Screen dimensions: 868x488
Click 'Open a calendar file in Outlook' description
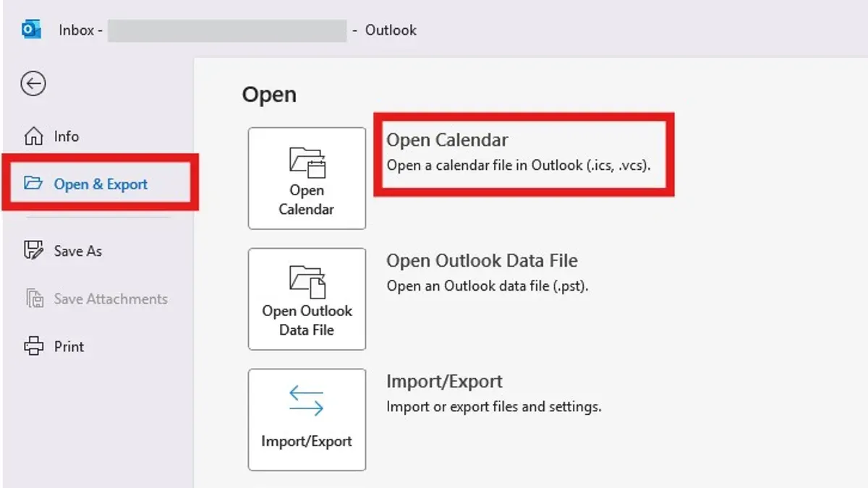click(x=519, y=165)
